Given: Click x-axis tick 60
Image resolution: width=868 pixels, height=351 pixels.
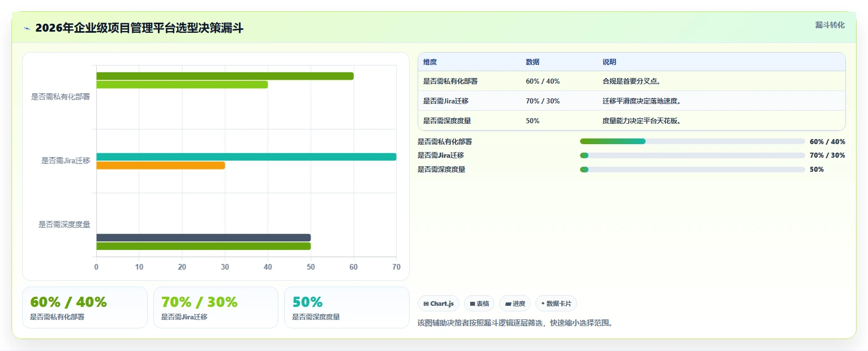Looking at the screenshot, I should [354, 267].
